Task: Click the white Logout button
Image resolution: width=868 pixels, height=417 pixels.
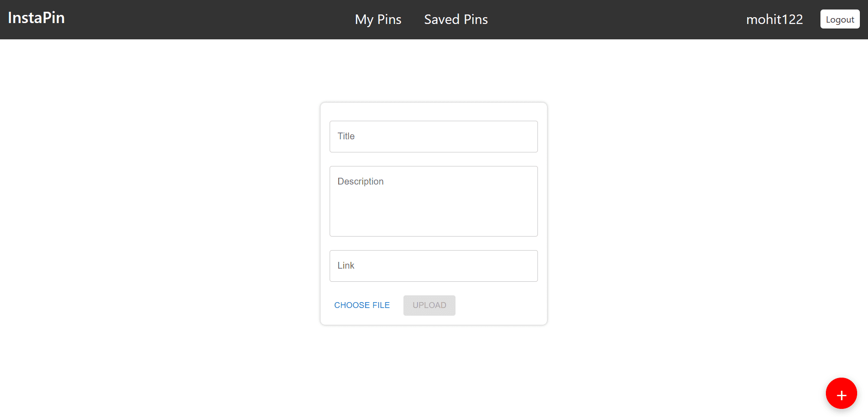Action: (840, 19)
